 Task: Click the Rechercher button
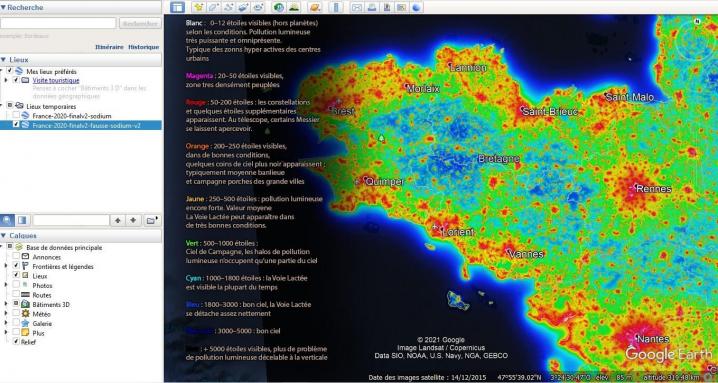[140, 23]
